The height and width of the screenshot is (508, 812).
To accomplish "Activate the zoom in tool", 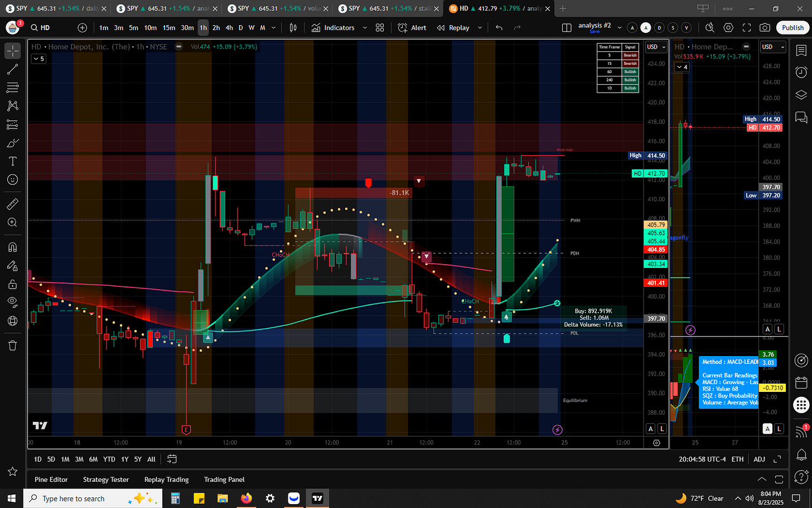I will pyautogui.click(x=12, y=223).
